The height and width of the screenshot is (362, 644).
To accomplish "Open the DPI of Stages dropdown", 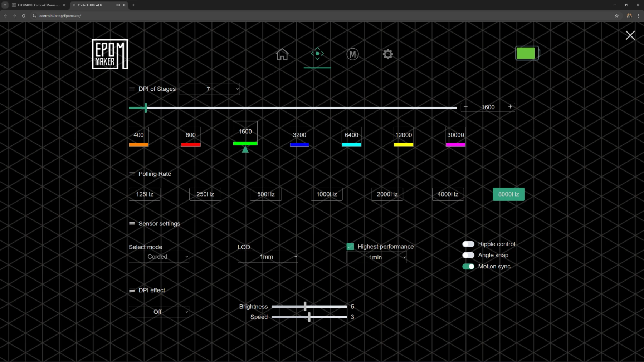I will point(210,89).
